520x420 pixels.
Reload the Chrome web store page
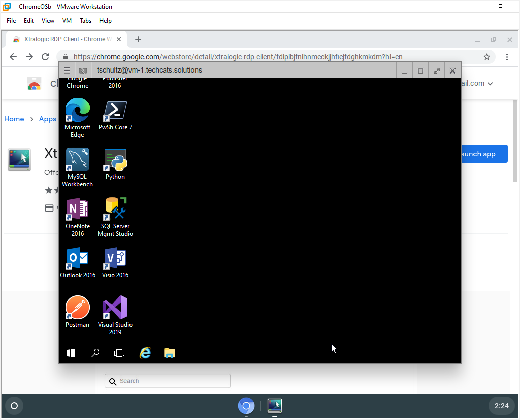(x=45, y=57)
